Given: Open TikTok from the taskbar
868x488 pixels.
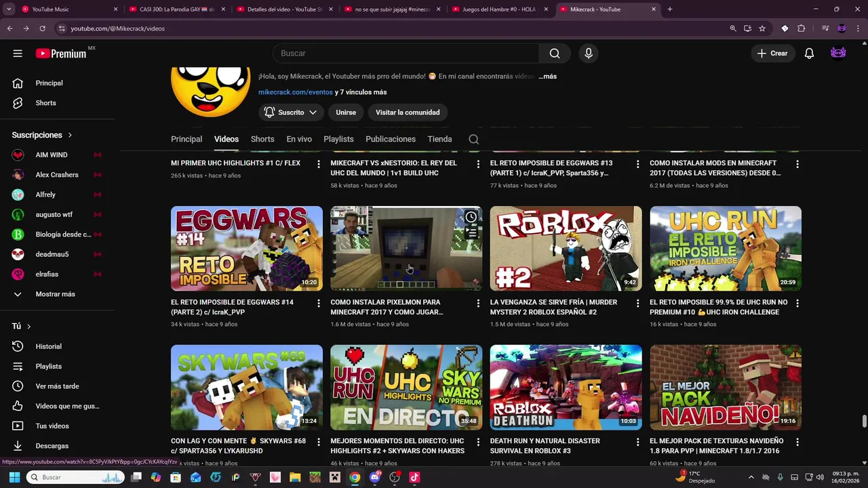Looking at the screenshot, I should click(x=414, y=477).
